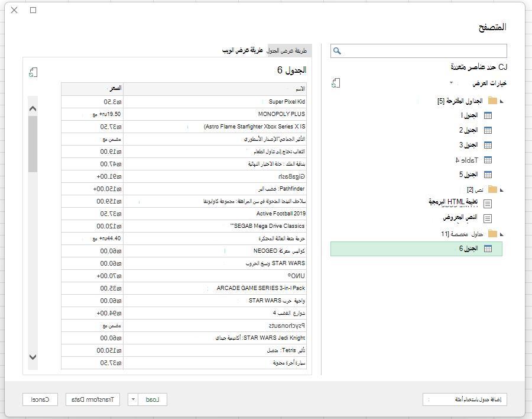This screenshot has width=532, height=419.
Task: Click the GigaBash name cell
Action: click(215, 176)
